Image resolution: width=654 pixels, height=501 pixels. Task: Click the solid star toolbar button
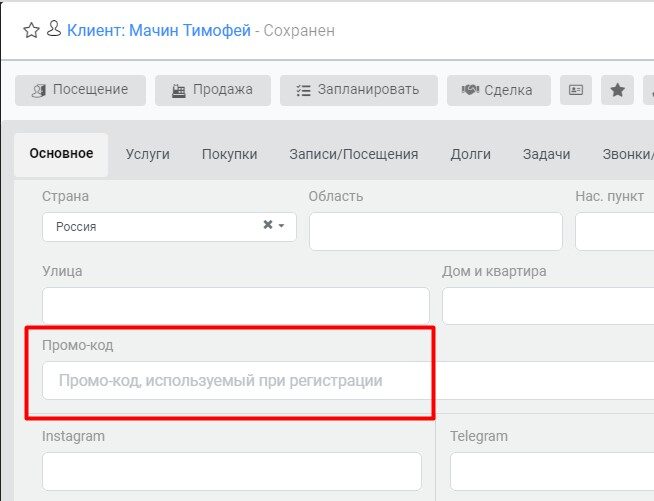pyautogui.click(x=617, y=90)
